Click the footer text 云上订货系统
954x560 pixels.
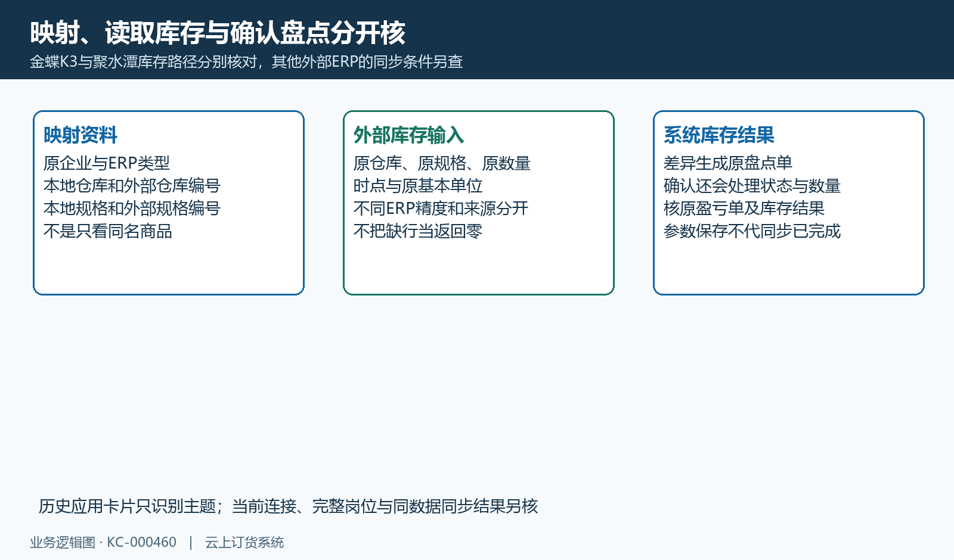(x=244, y=543)
